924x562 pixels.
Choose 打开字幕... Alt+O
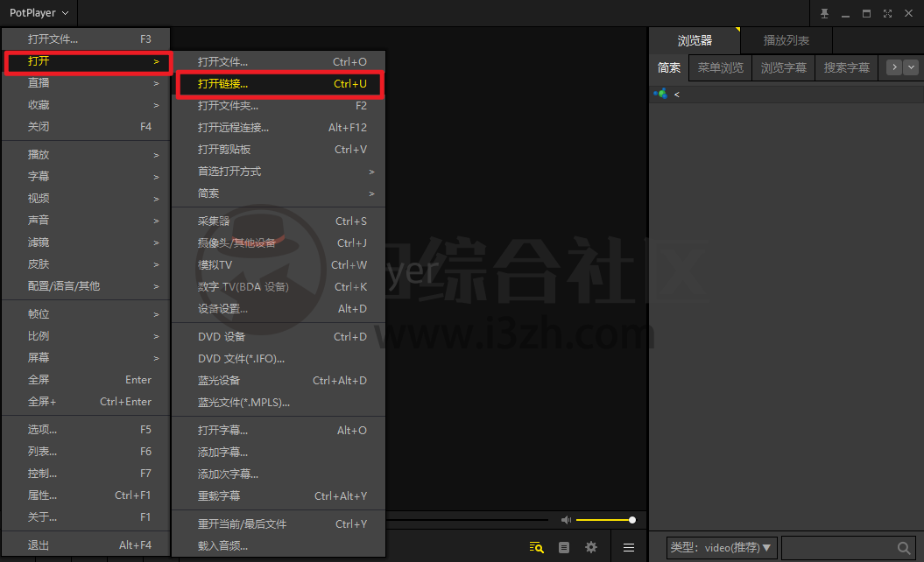279,431
